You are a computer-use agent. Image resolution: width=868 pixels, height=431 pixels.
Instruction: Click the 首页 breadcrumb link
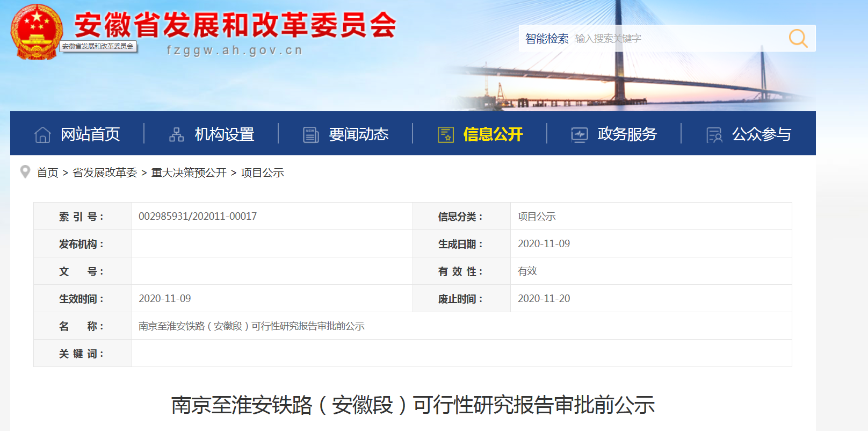coord(47,173)
